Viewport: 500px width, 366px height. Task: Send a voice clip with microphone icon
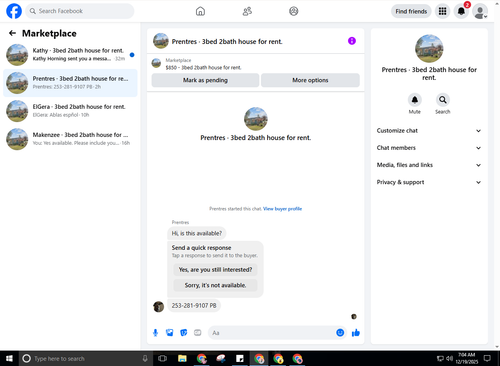(155, 333)
